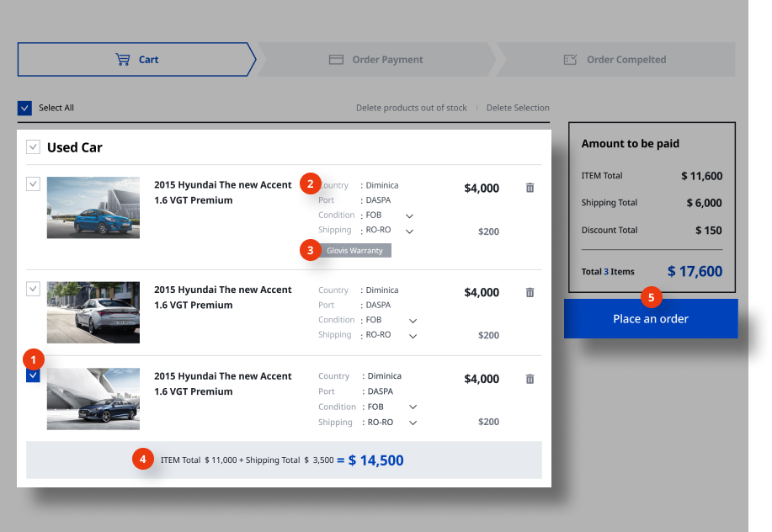Go to the Order Compelted step tab
Viewport: 772px width, 532px height.
coord(615,60)
